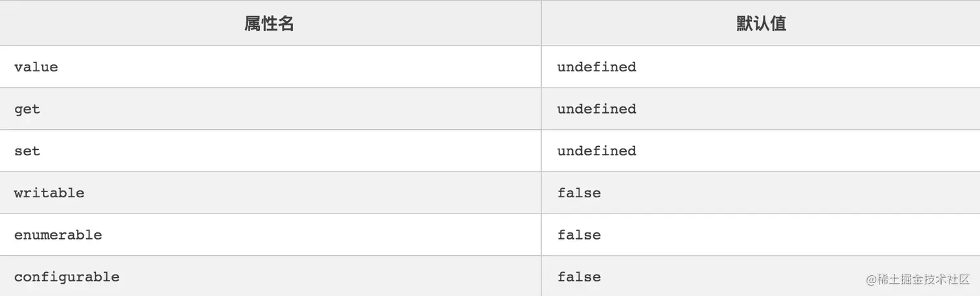Screen dimensions: 980x296
Task: Click false default in the writable row
Action: coord(579,193)
